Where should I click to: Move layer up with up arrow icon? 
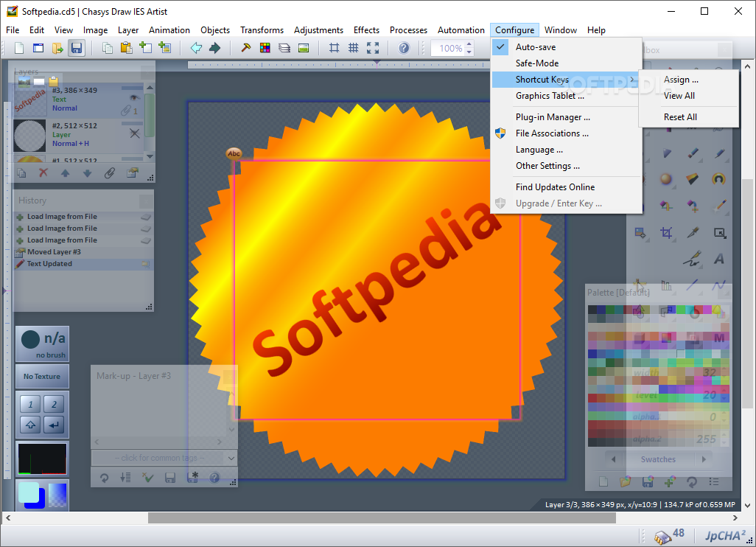pyautogui.click(x=65, y=173)
